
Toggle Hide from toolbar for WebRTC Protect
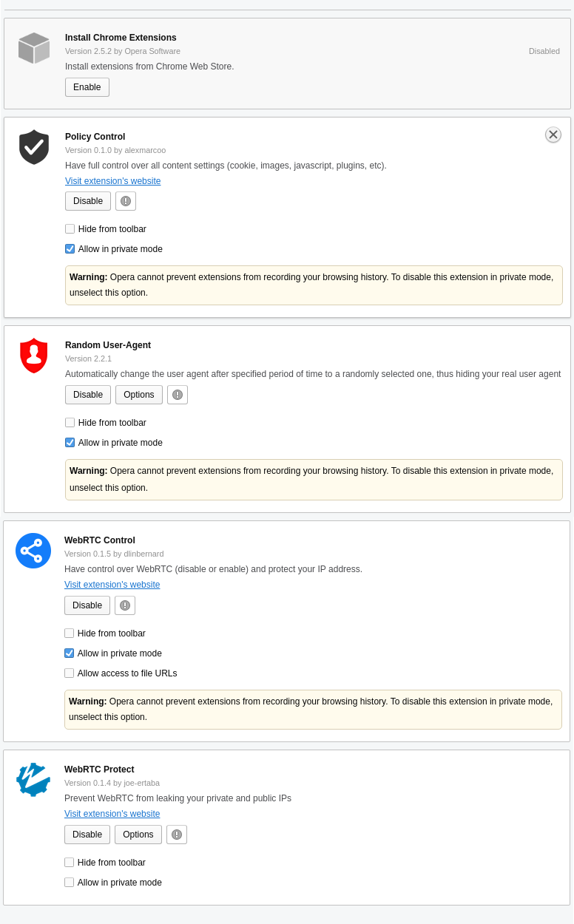[x=69, y=862]
